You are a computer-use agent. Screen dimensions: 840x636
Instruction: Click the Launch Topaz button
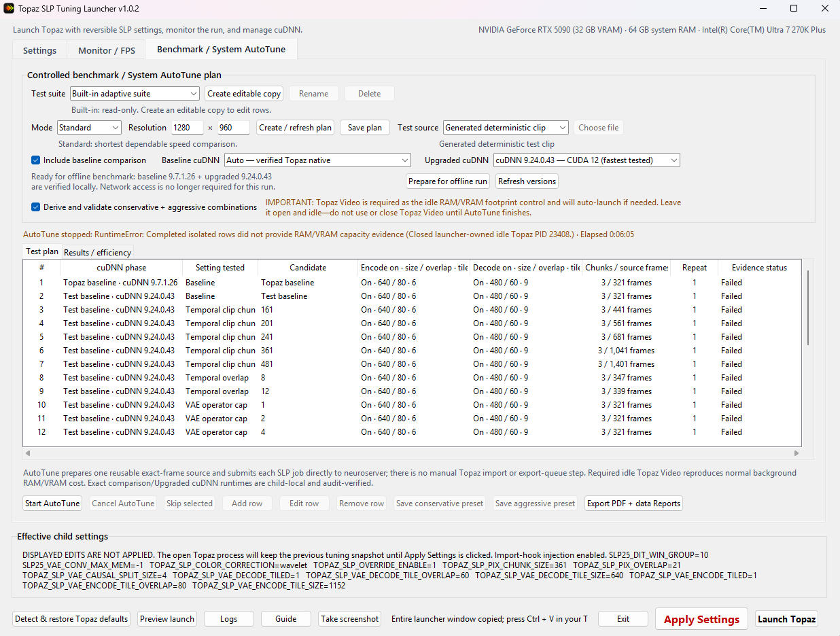point(786,619)
